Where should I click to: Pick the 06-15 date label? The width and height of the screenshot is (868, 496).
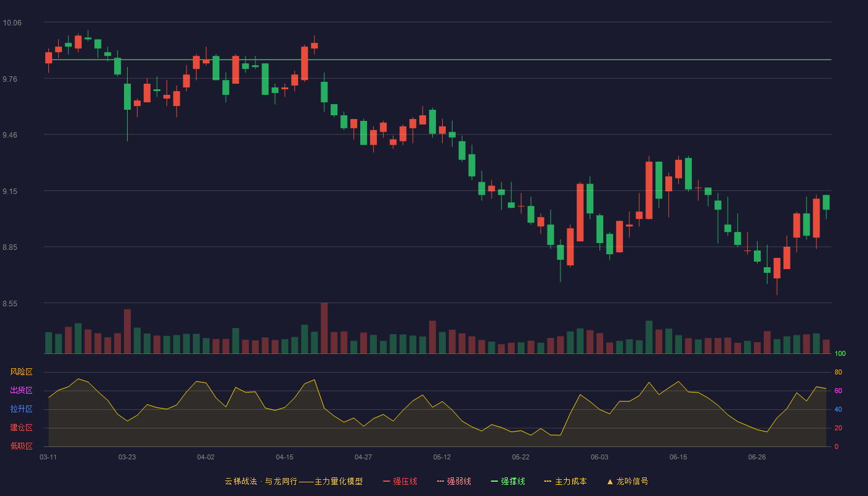678,457
